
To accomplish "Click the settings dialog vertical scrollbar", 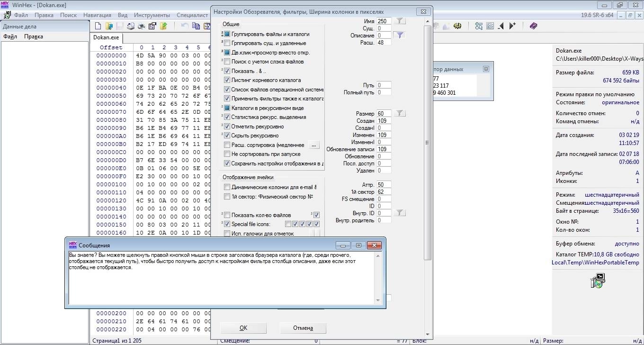I will (428, 142).
